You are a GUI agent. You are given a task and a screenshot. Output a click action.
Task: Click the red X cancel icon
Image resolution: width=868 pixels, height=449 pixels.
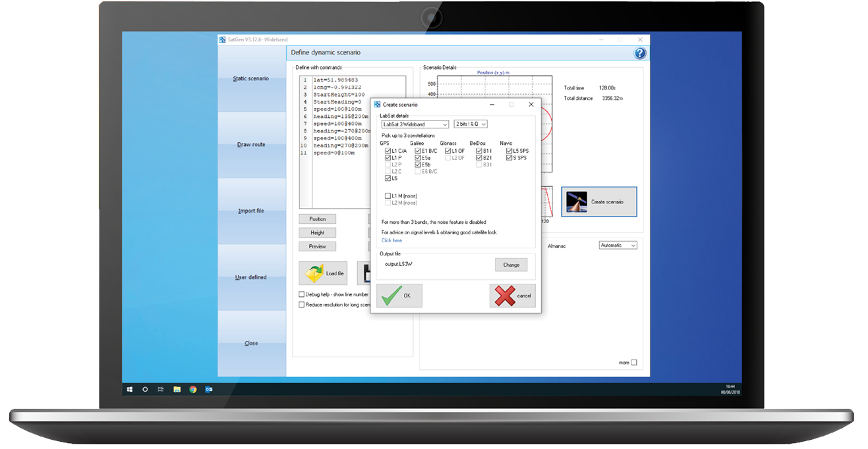coord(504,296)
